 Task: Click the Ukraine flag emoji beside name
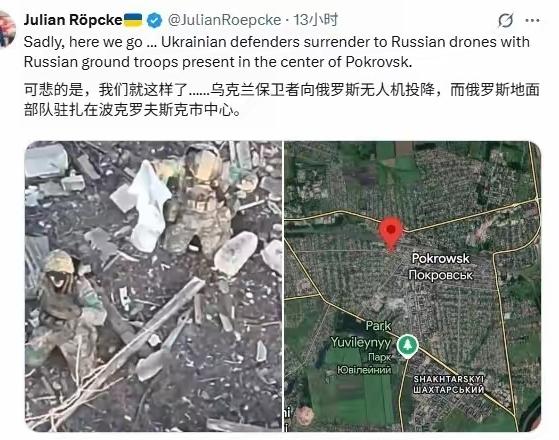tap(133, 20)
